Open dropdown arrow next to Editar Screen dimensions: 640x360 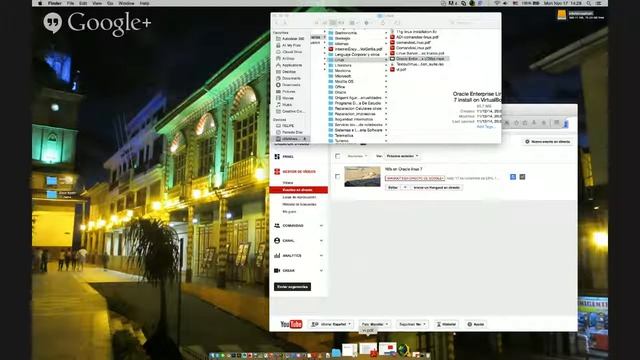[x=405, y=188]
